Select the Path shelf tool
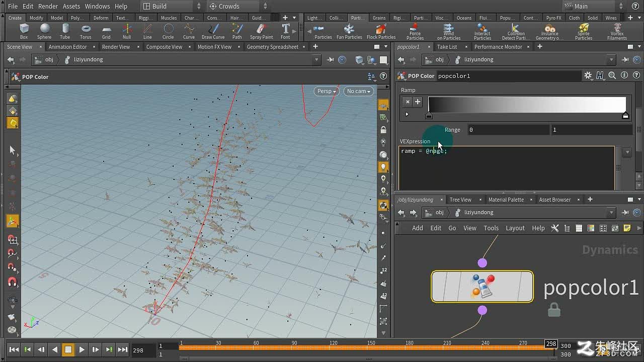 (237, 31)
